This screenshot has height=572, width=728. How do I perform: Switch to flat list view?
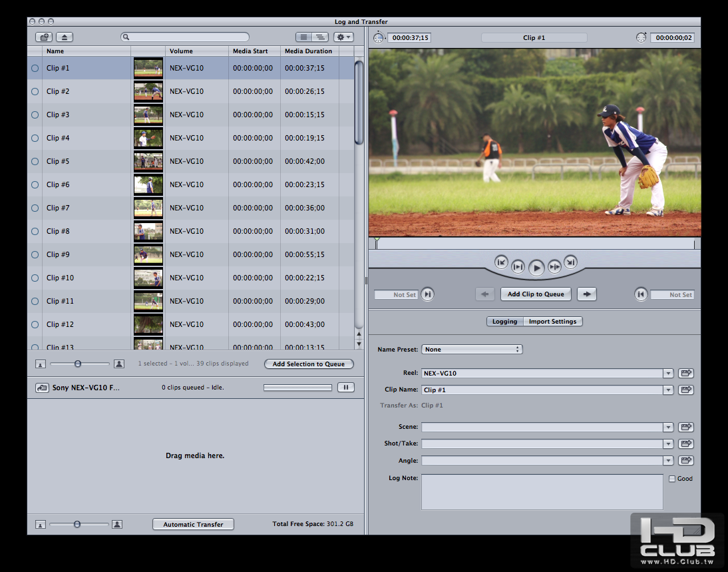[x=303, y=37]
